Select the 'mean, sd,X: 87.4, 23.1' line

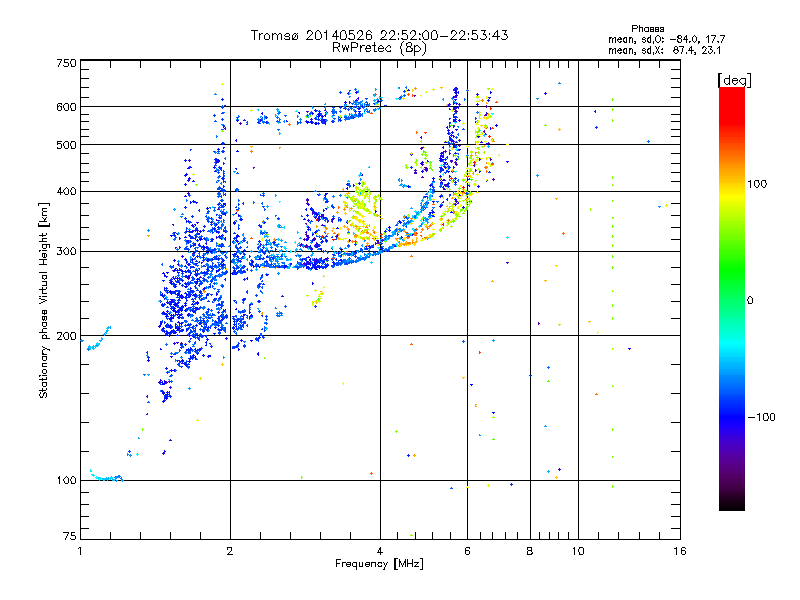click(x=664, y=50)
